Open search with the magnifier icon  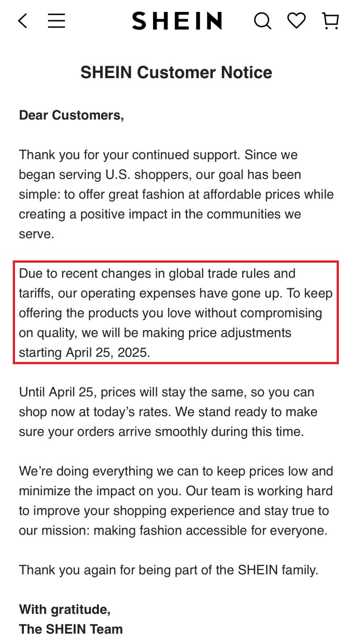pos(263,21)
